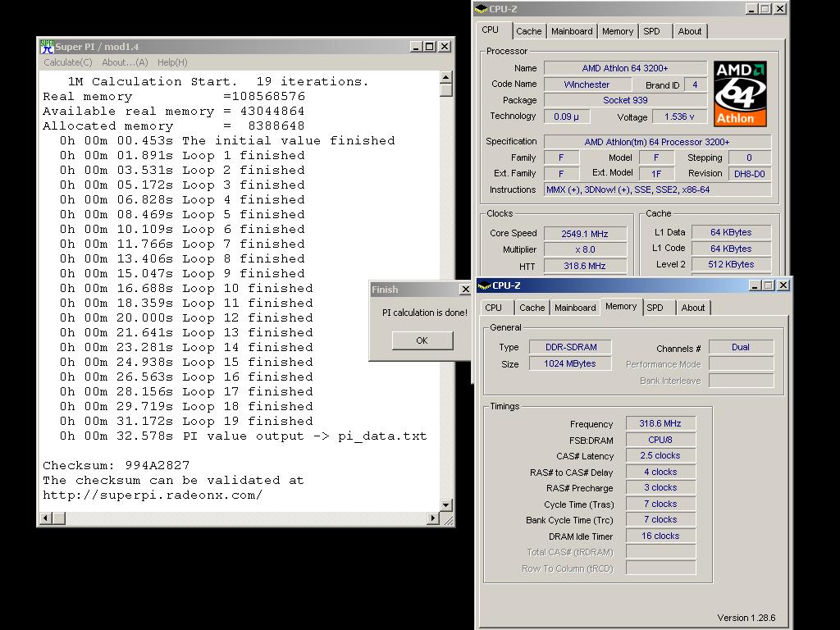Open the About...(A) menu in Super PI

(125, 62)
